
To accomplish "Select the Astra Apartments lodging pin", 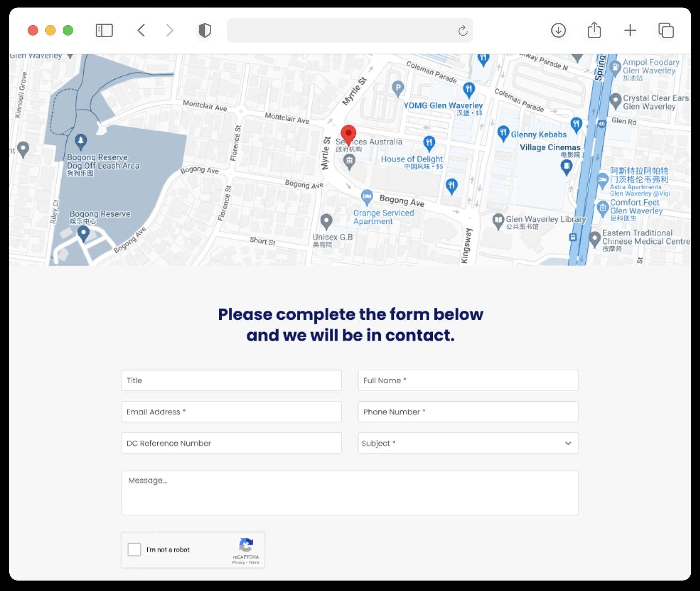I will [x=602, y=181].
